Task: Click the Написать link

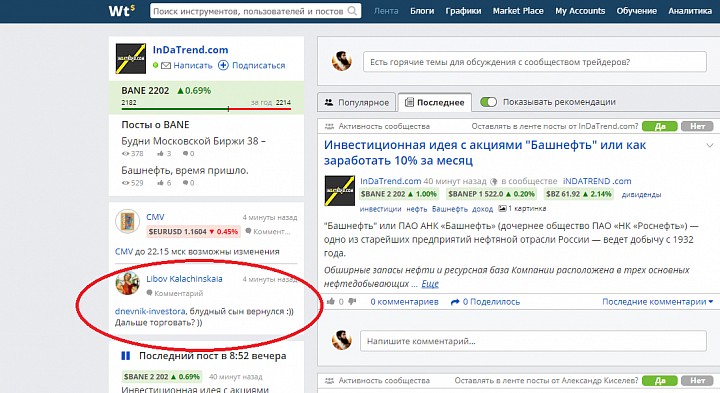Action: pyautogui.click(x=193, y=65)
